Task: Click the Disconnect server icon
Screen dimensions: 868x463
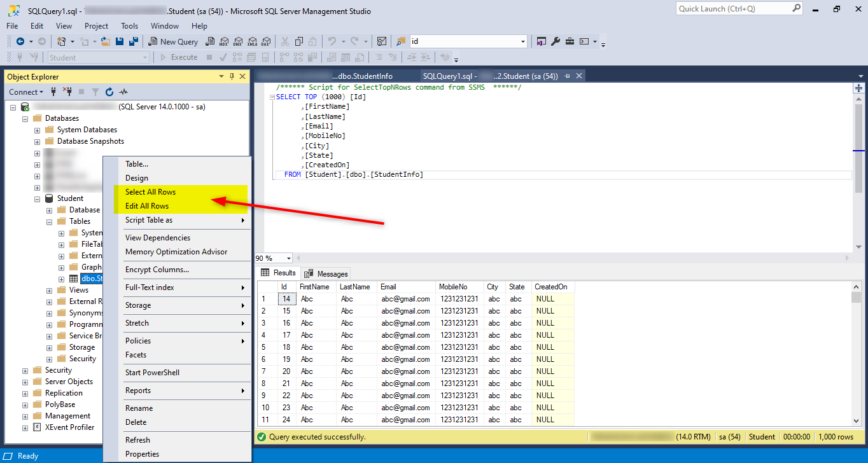Action: tap(67, 92)
